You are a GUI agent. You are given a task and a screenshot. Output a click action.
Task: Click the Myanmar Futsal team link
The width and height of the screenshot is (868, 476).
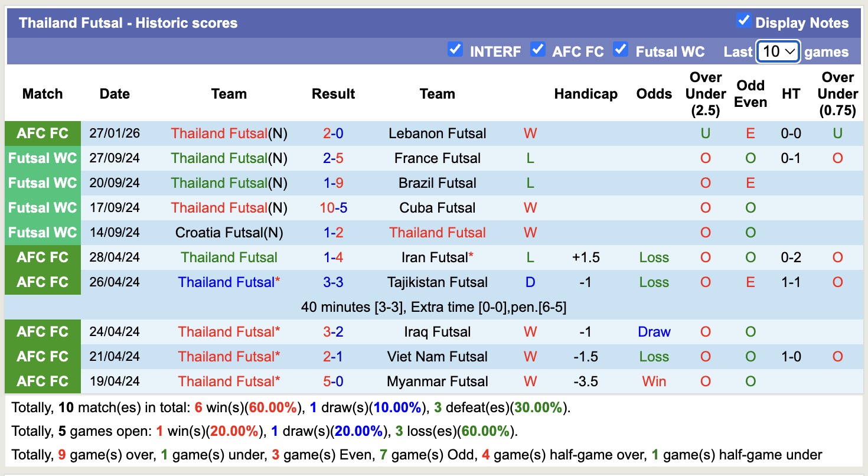[437, 382]
